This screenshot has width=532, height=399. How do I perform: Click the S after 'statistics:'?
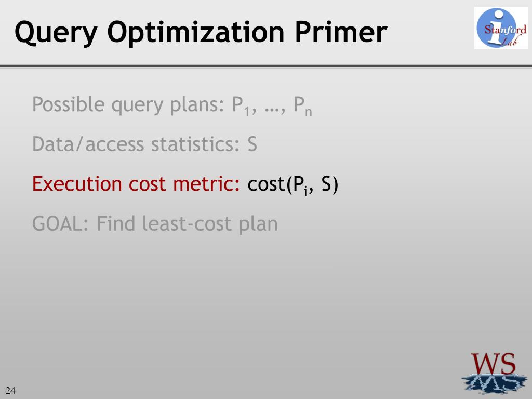(252, 144)
